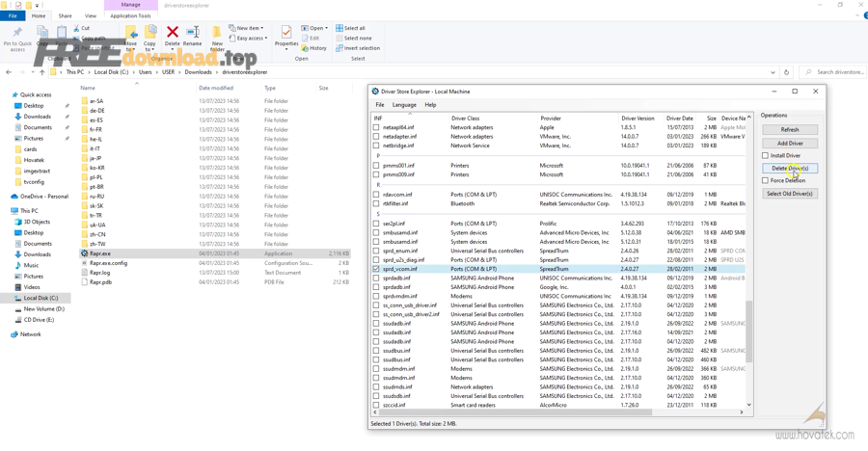Image resolution: width=868 pixels, height=451 pixels.
Task: Sort drivers by Driver Version column
Action: 640,118
